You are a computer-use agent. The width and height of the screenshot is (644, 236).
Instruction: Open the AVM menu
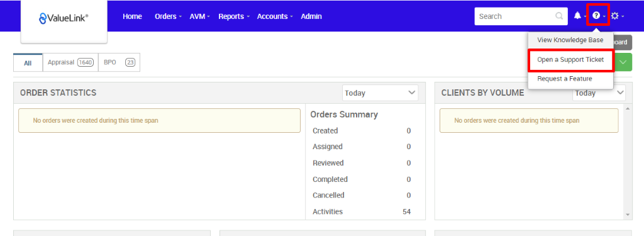(x=199, y=16)
